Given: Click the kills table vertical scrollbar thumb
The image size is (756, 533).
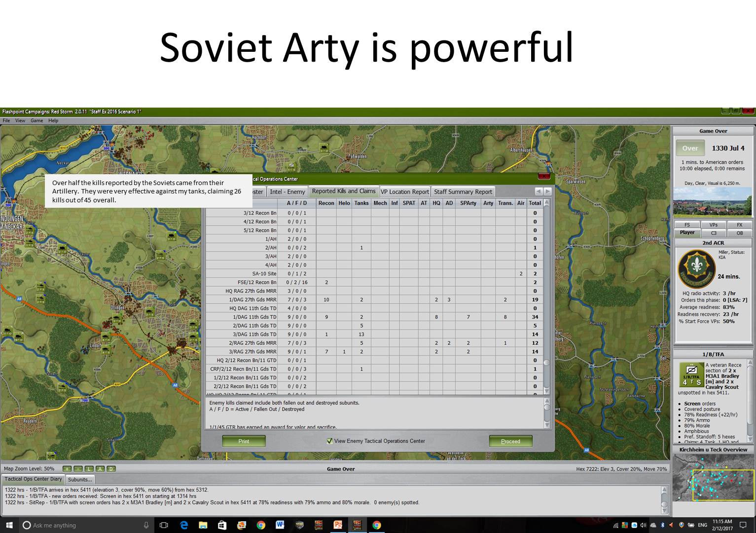Looking at the screenshot, I should [x=546, y=363].
